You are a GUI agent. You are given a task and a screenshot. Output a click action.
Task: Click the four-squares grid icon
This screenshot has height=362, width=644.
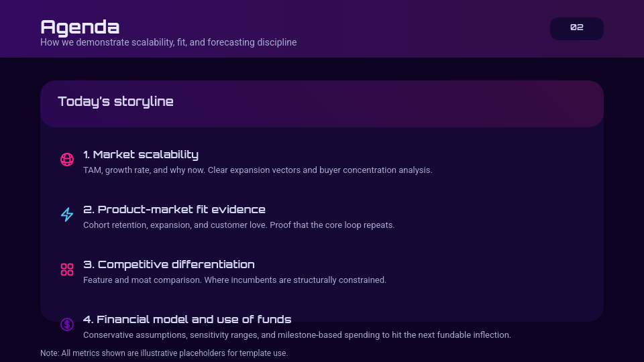(67, 269)
